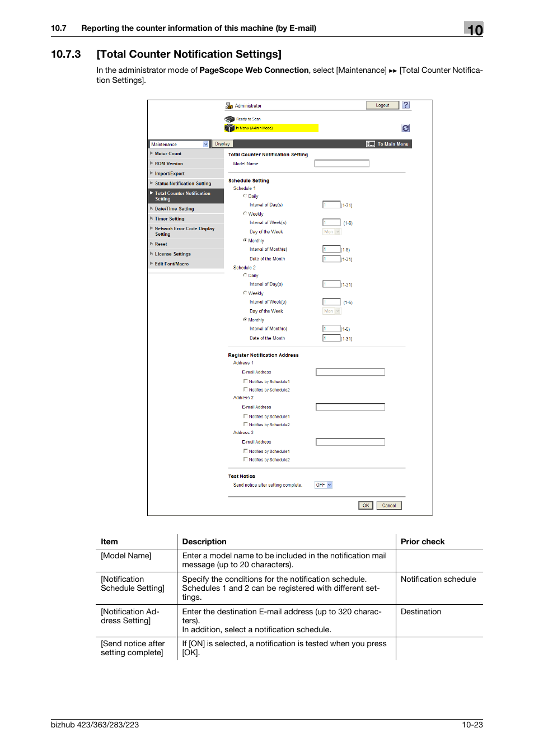The height and width of the screenshot is (756, 534).
Task: Select Weekly radio in Schedule 1
Action: tap(245, 213)
